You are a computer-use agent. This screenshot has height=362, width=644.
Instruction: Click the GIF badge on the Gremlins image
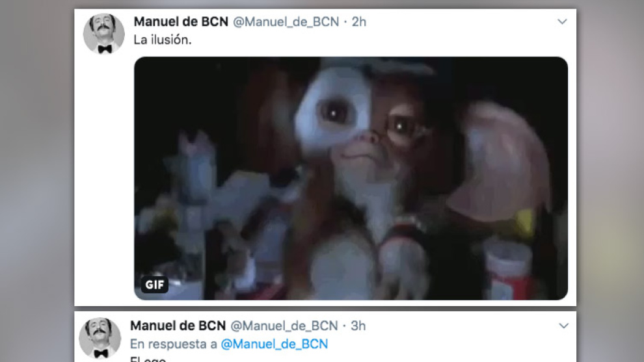click(x=154, y=285)
